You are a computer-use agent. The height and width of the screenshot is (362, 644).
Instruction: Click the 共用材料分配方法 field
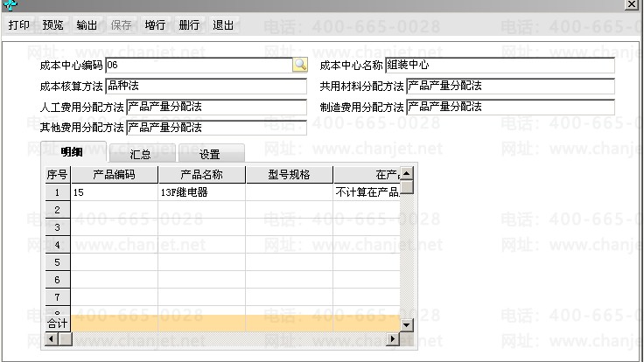(x=510, y=87)
